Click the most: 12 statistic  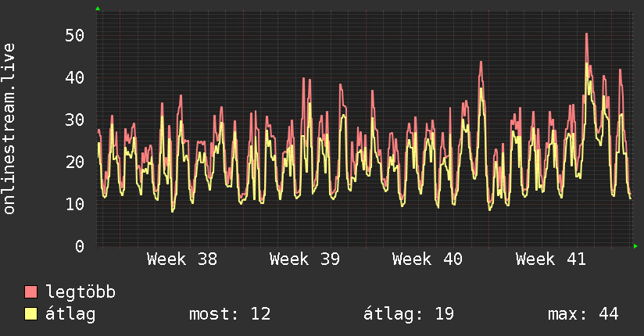(x=230, y=314)
